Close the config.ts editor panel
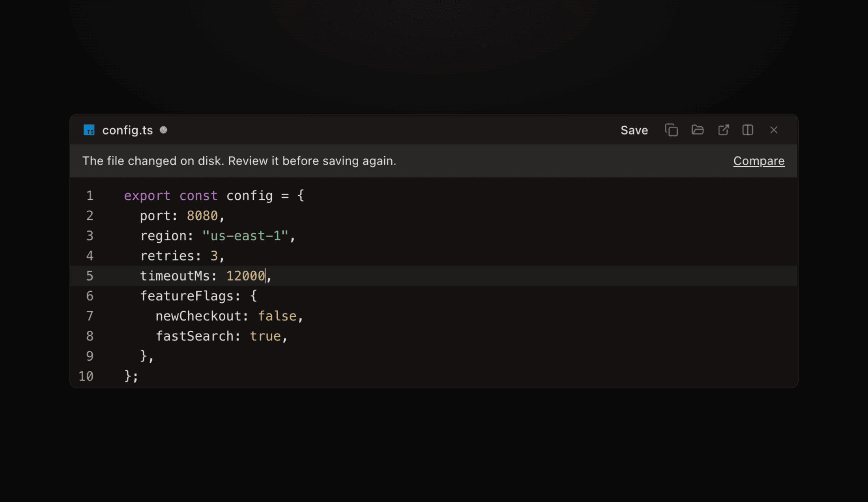 click(774, 130)
